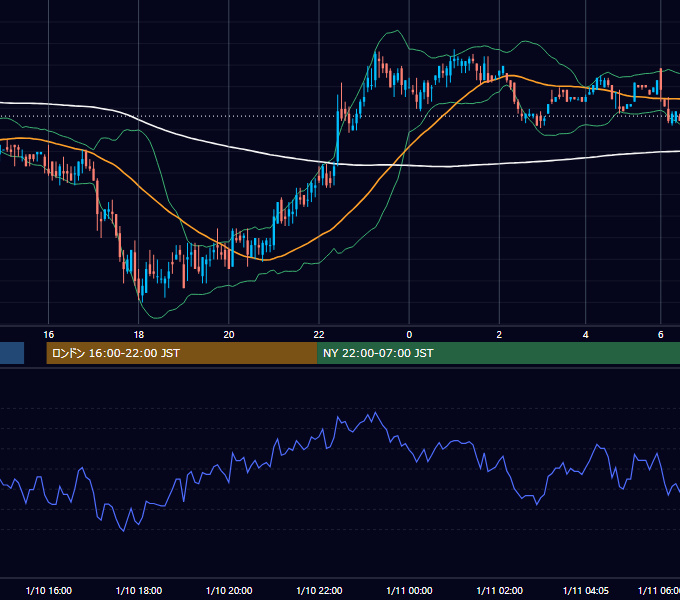The width and height of the screenshot is (680, 600).
Task: Click the 4 hour label on price chart axis
Action: (585, 335)
